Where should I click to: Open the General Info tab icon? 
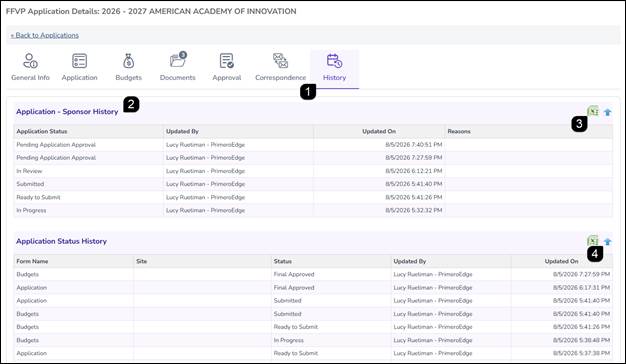tap(30, 61)
